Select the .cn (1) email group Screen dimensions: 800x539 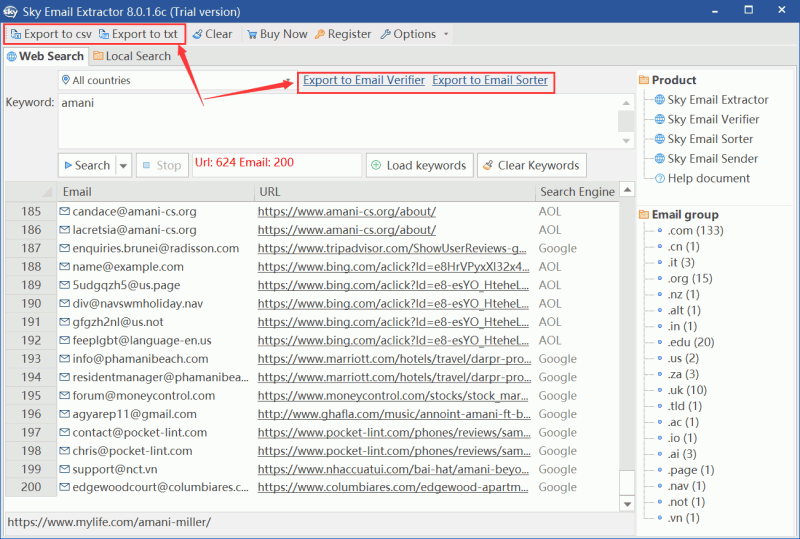pyautogui.click(x=684, y=247)
